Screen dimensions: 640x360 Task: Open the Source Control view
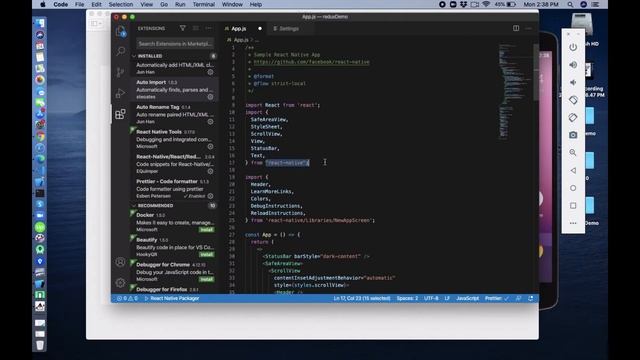click(x=120, y=72)
